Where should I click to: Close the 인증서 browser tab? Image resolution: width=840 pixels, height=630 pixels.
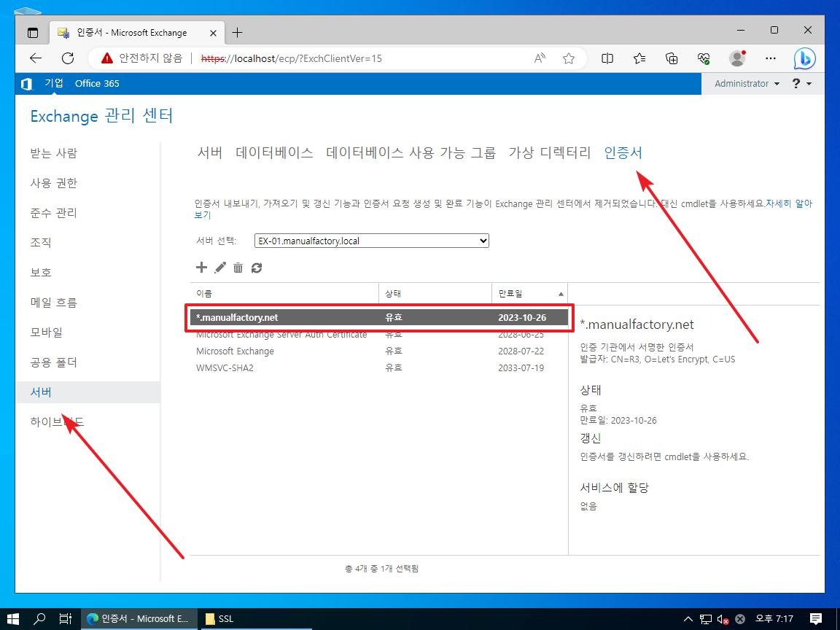pos(213,33)
